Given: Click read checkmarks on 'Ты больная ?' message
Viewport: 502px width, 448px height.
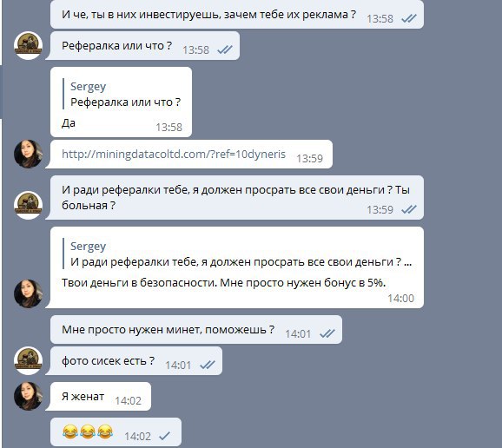Looking at the screenshot, I should 409,209.
